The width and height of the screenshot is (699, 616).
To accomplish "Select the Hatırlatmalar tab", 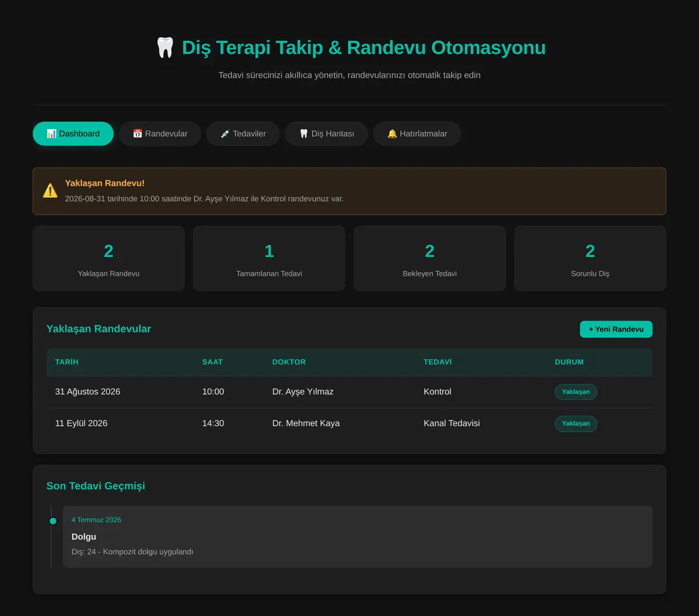I will [417, 133].
